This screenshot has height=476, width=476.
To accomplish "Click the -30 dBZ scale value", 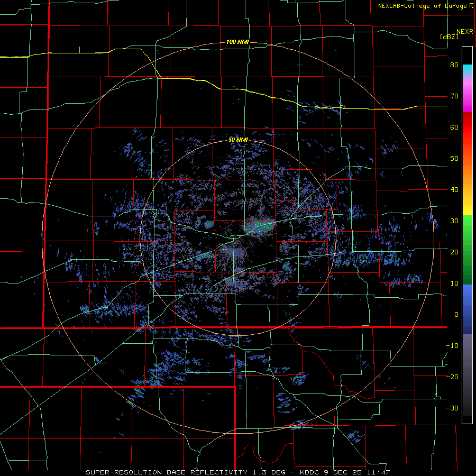I will pos(452,408).
